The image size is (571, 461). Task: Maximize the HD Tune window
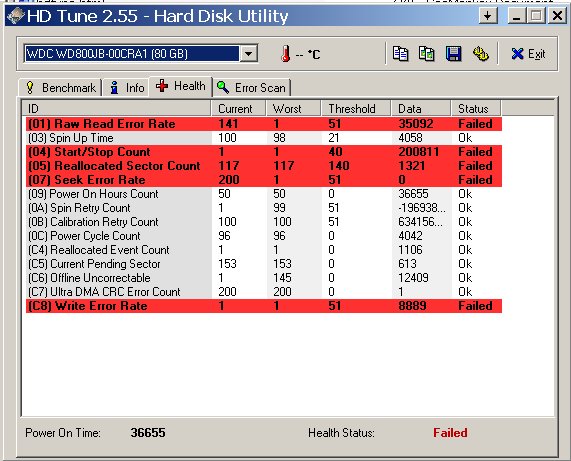click(x=536, y=16)
